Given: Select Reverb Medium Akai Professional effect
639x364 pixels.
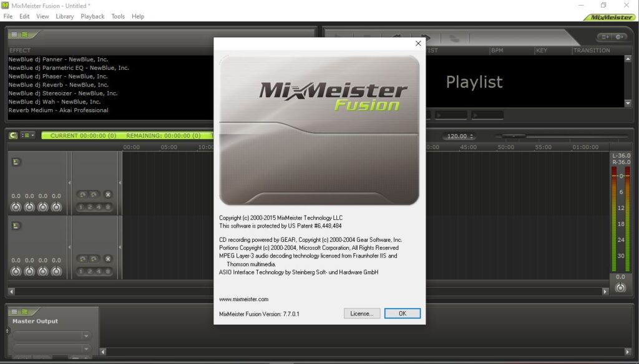Looking at the screenshot, I should (x=58, y=110).
